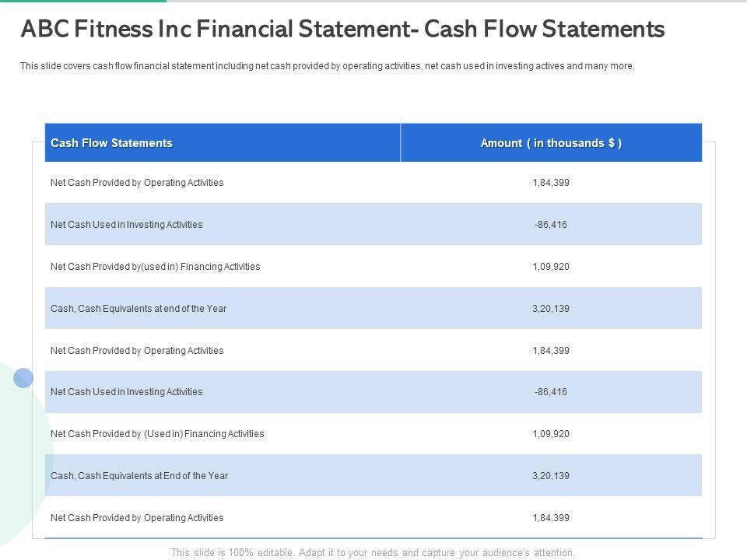Select the last 3,20,139 amount value
Image resolution: width=747 pixels, height=560 pixels.
(551, 476)
